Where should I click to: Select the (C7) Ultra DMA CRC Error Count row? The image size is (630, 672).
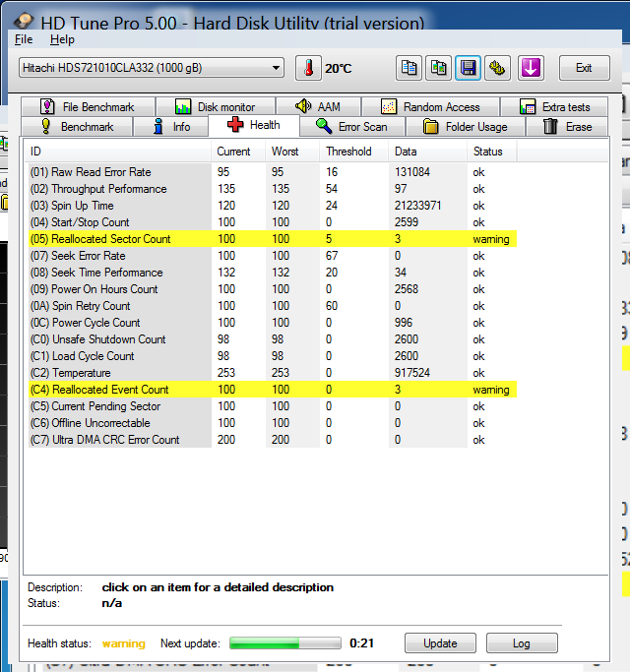click(x=273, y=439)
